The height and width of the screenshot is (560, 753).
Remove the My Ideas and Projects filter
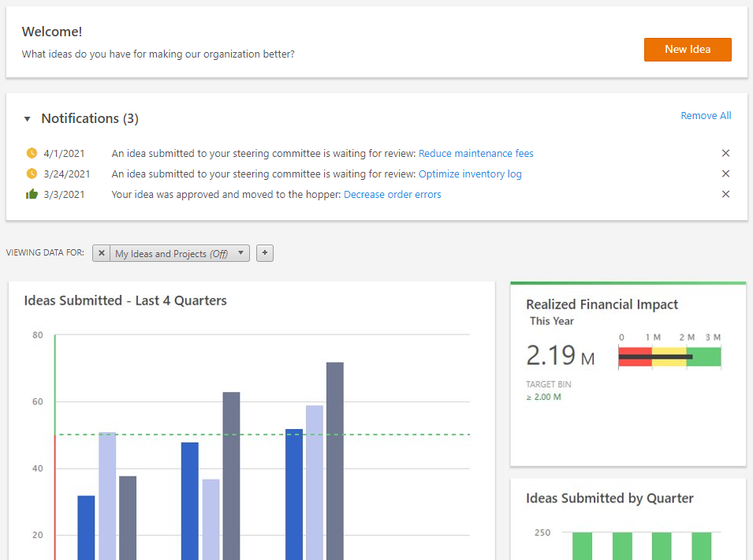coord(102,253)
